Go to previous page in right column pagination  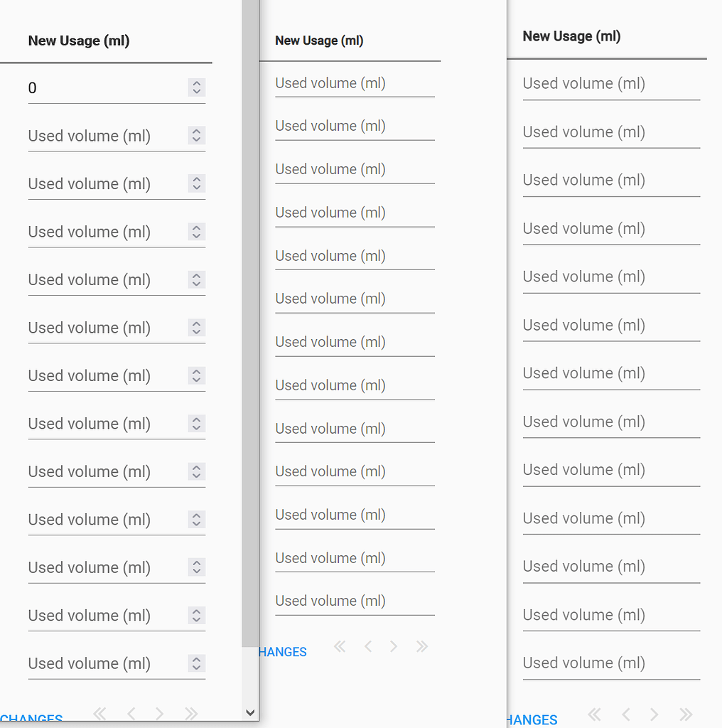tap(625, 714)
